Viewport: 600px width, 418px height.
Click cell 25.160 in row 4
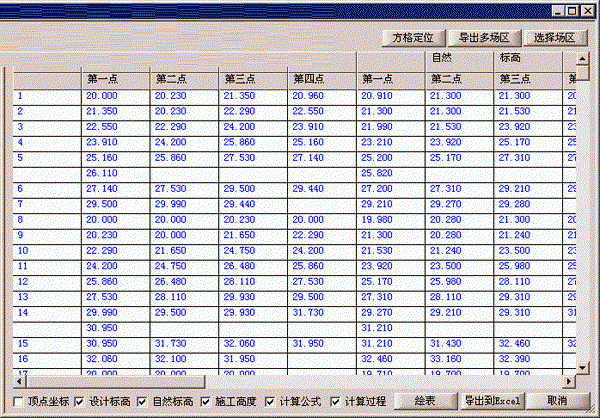pos(322,142)
